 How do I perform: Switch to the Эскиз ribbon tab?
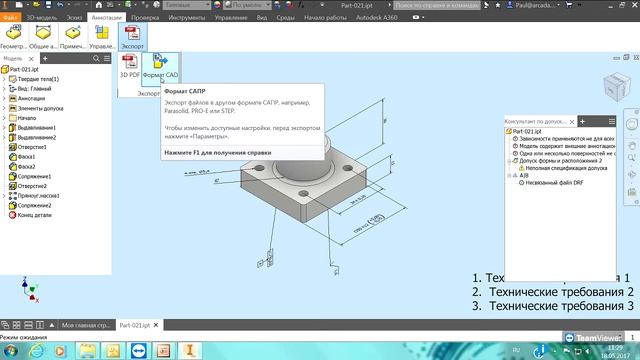tap(74, 18)
